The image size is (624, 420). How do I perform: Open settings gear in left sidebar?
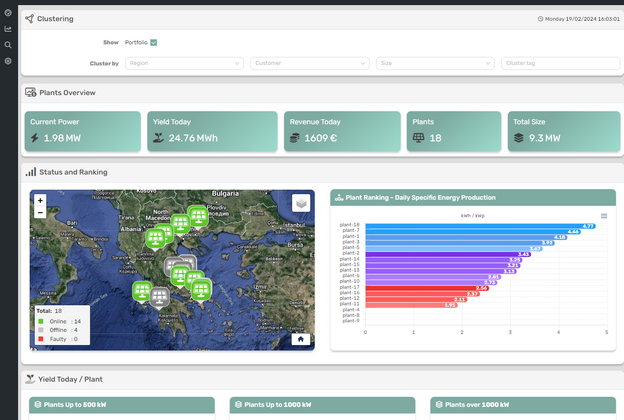pos(8,61)
